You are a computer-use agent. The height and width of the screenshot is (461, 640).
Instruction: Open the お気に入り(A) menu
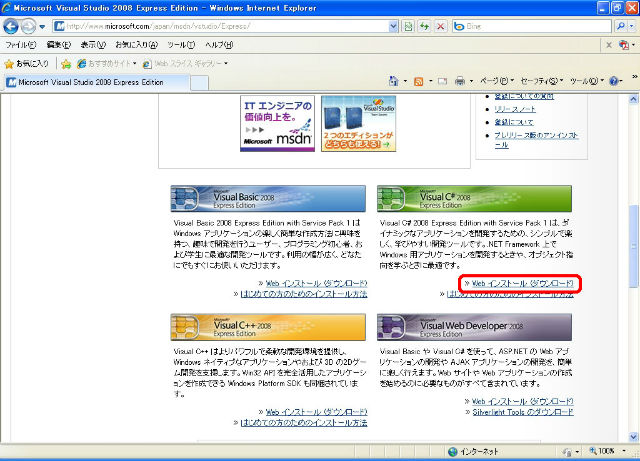tap(136, 45)
